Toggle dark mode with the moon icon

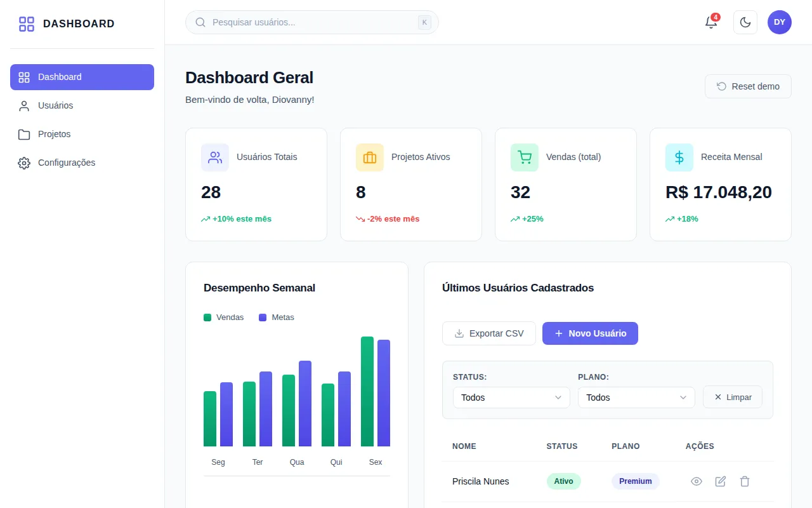(745, 22)
